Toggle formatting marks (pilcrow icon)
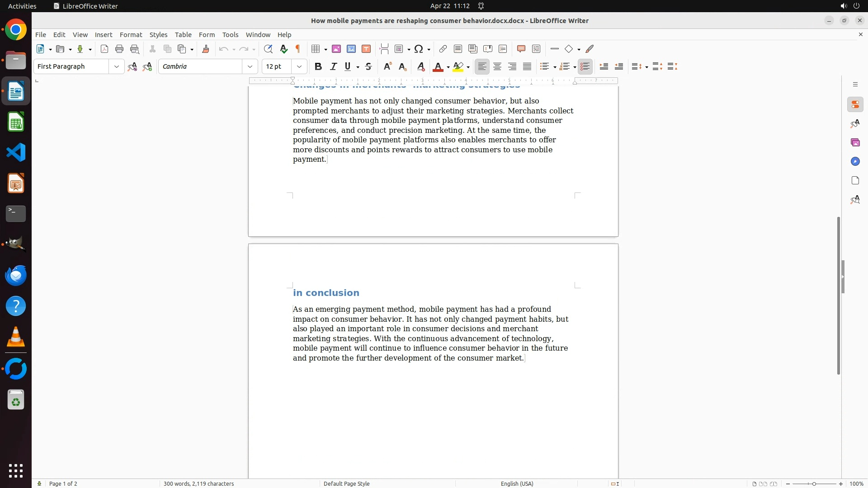868x488 pixels. 298,49
